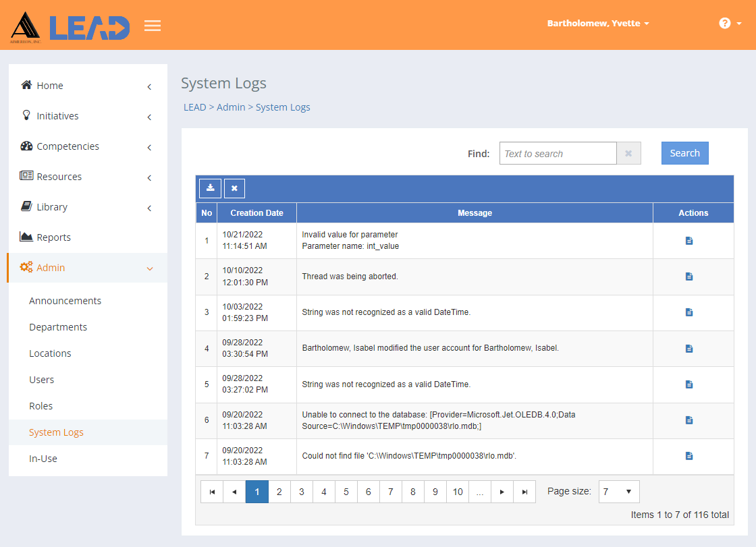Click the Search button
This screenshot has height=547, width=756.
tap(684, 153)
